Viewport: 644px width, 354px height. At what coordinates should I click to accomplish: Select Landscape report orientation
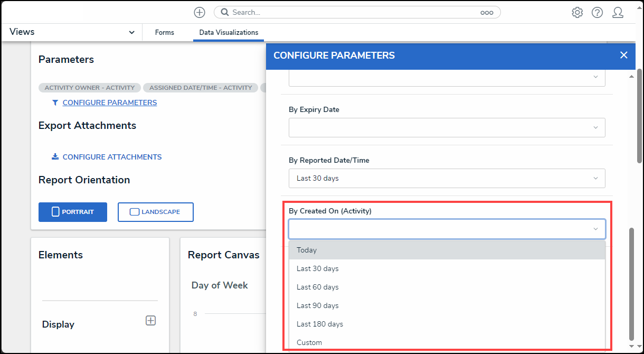pyautogui.click(x=155, y=212)
